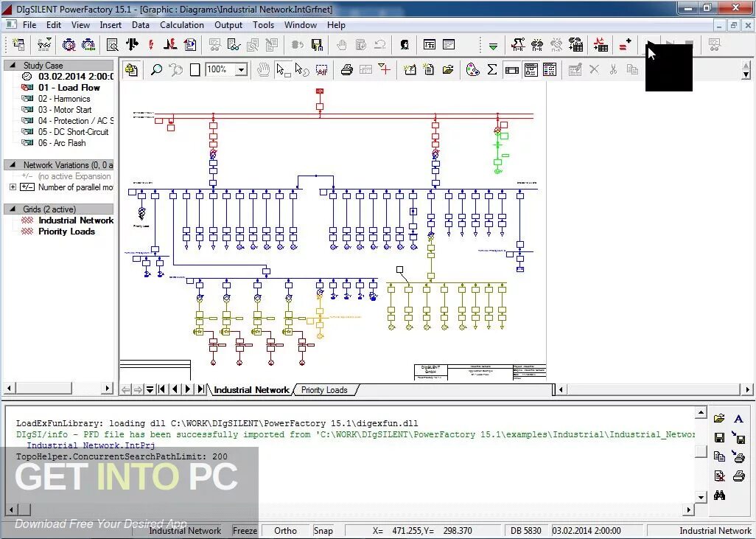Image resolution: width=756 pixels, height=539 pixels.
Task: Click the Sigma summation icon
Action: click(491, 70)
